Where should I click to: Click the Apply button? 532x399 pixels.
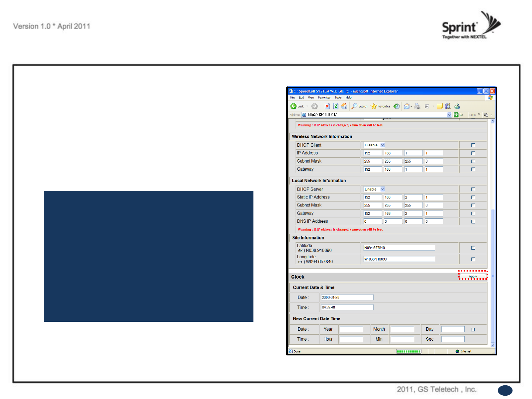pos(473,276)
